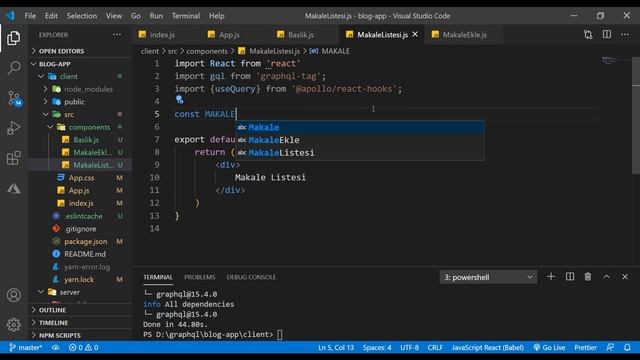This screenshot has height=360, width=640.
Task: Close the MakaleListesi.js tab
Action: (x=415, y=34)
